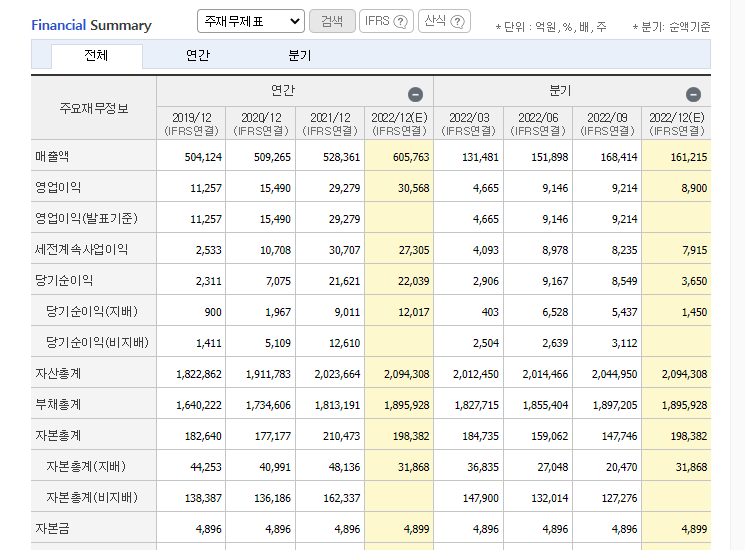Click the 당기순이익(비지배) value 12,610
The image size is (745, 550).
click(x=344, y=343)
